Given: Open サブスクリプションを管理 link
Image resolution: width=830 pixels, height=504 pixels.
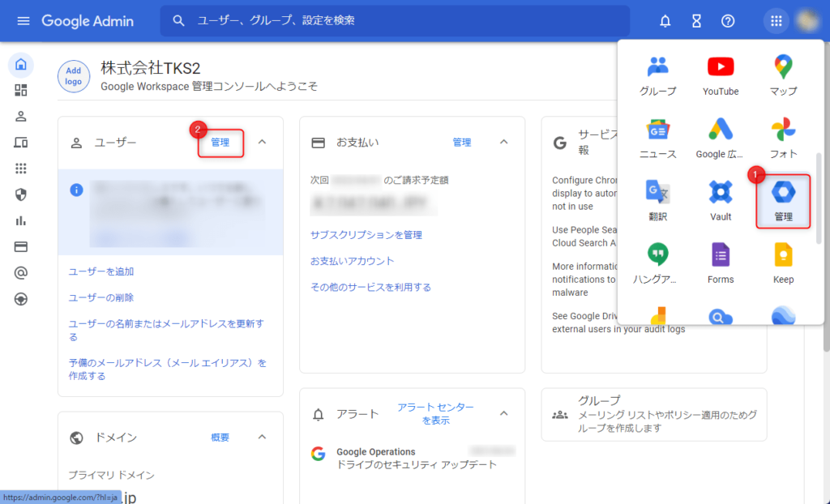Looking at the screenshot, I should pos(366,235).
